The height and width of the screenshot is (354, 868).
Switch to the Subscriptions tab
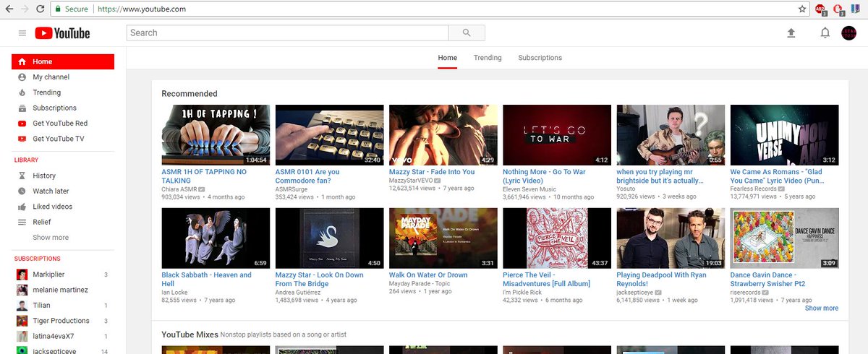(x=540, y=58)
